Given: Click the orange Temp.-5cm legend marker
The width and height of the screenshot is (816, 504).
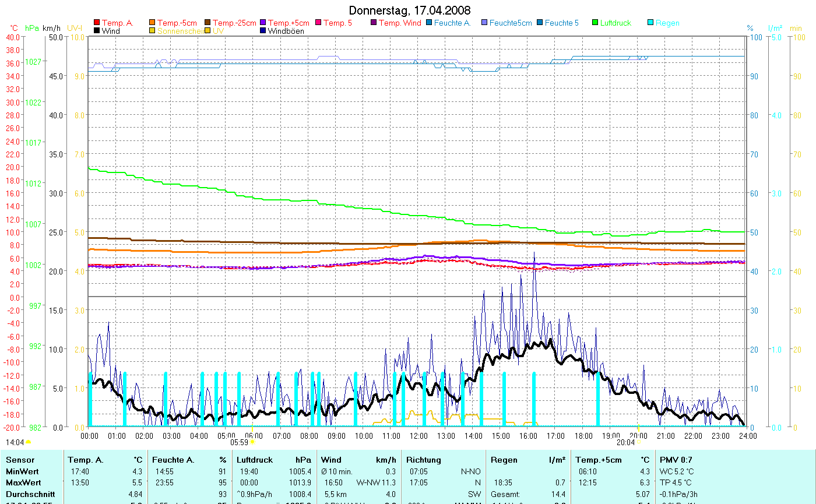Looking at the screenshot, I should (152, 23).
